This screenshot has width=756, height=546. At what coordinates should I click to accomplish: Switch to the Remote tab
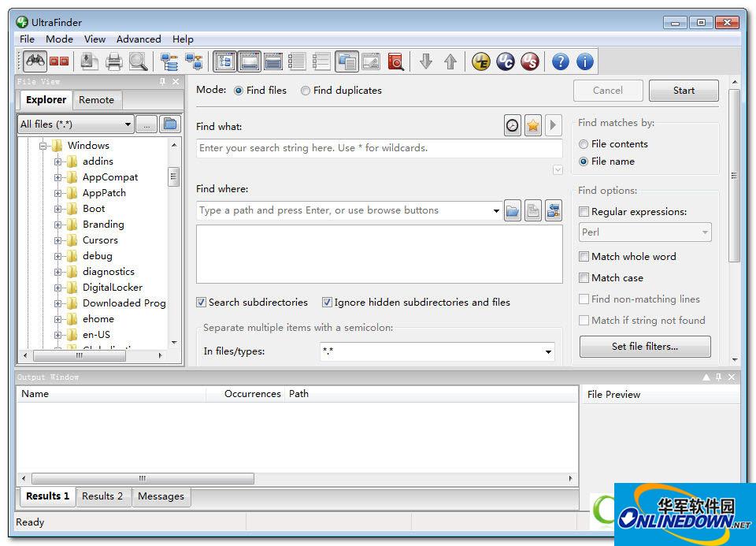tap(96, 100)
